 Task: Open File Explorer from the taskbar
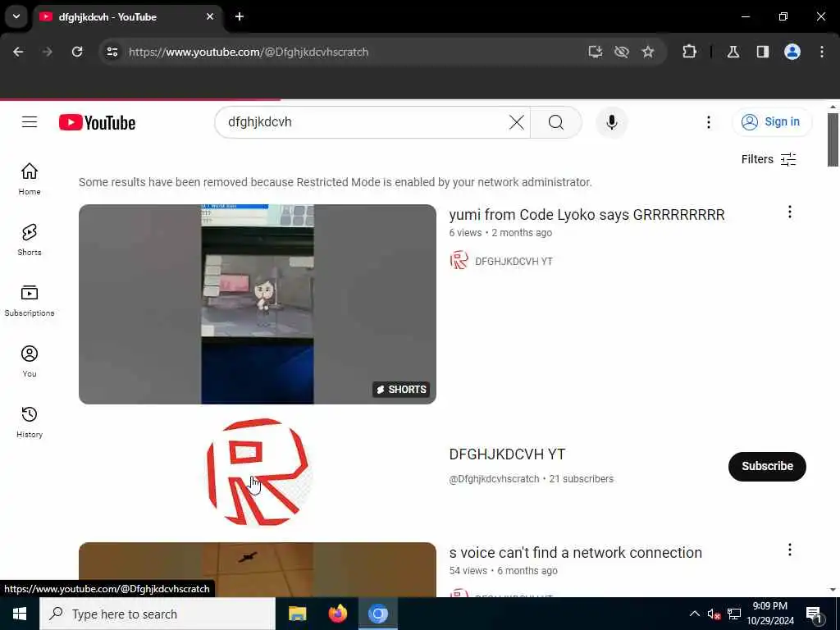pyautogui.click(x=297, y=614)
